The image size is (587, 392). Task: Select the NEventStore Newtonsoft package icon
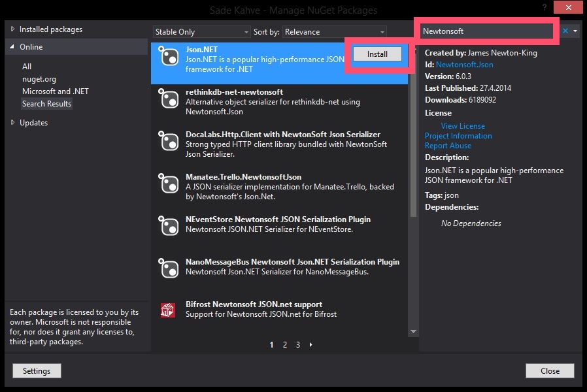coord(169,226)
